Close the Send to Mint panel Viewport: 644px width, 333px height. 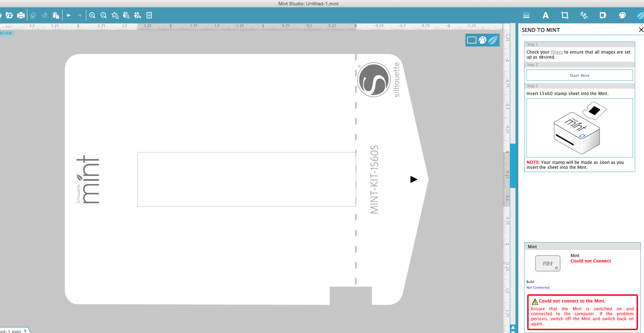tap(641, 30)
